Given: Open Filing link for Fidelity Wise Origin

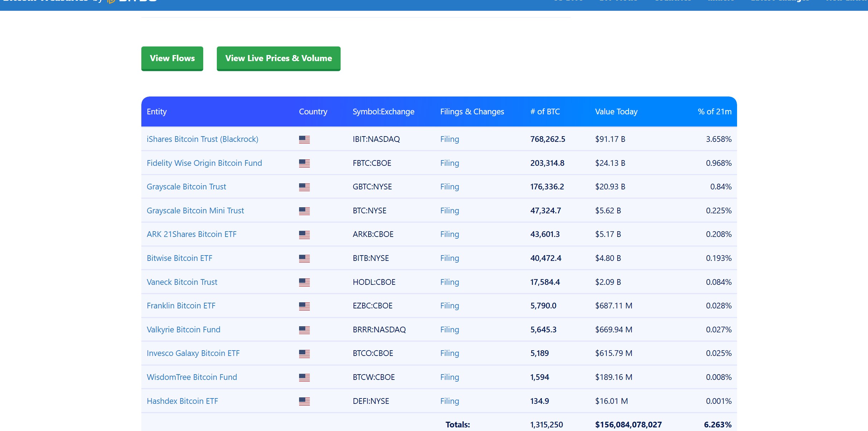Looking at the screenshot, I should coord(449,163).
